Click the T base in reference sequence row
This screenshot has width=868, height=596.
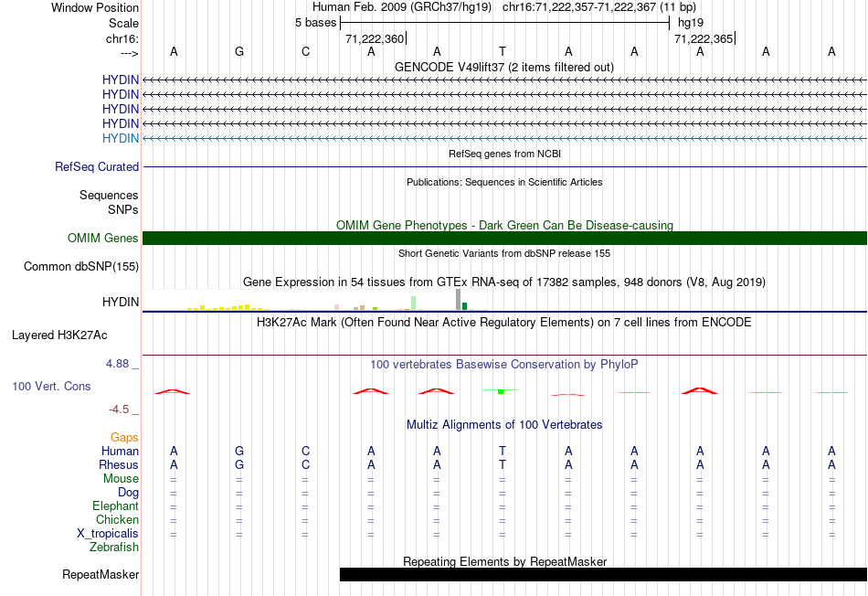click(x=503, y=51)
